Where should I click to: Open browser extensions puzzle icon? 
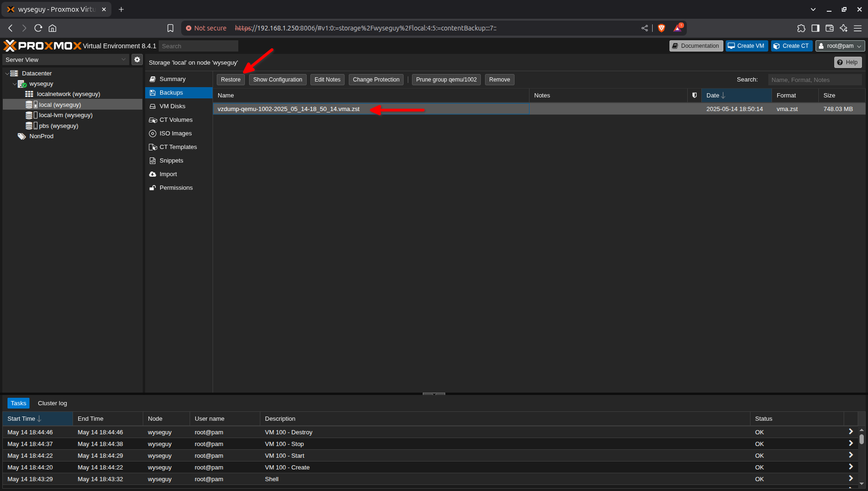click(x=801, y=28)
